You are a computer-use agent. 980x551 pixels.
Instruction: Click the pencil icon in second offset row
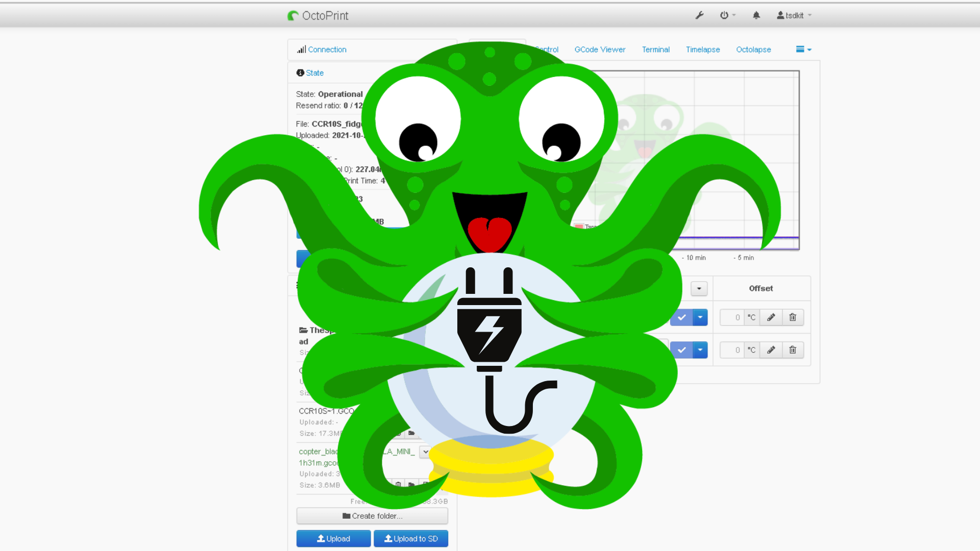(771, 350)
